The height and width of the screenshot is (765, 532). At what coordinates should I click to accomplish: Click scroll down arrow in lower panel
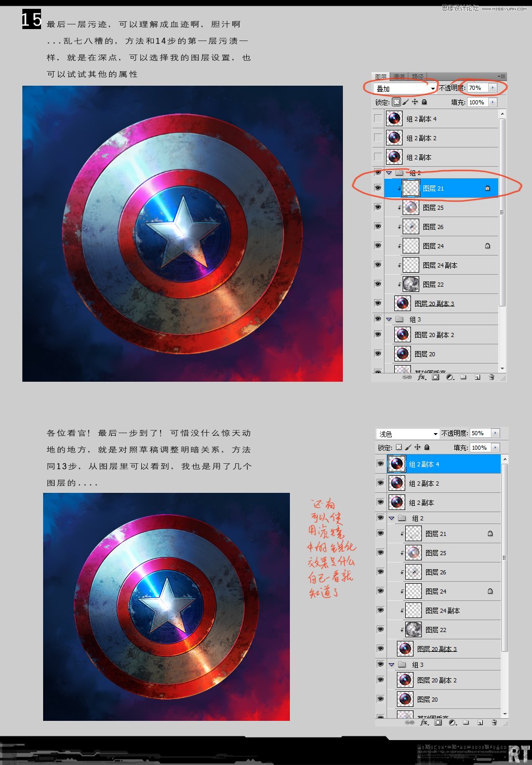click(504, 714)
